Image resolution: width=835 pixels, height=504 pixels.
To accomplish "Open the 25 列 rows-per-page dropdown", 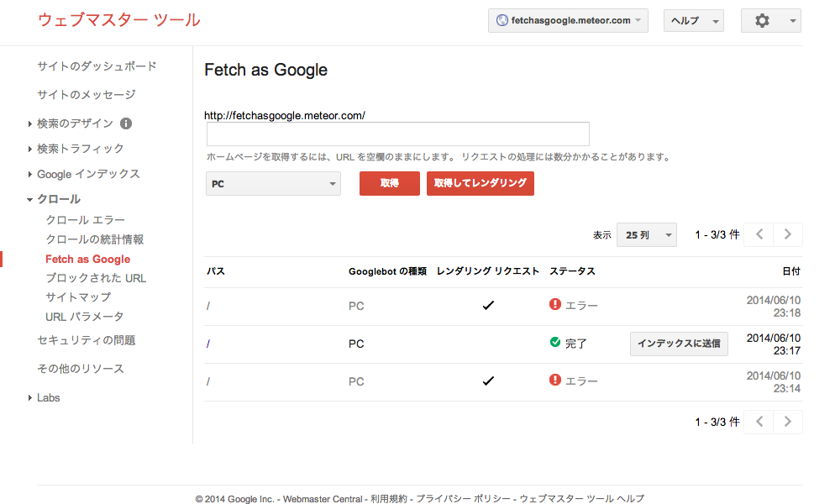I will click(x=647, y=235).
